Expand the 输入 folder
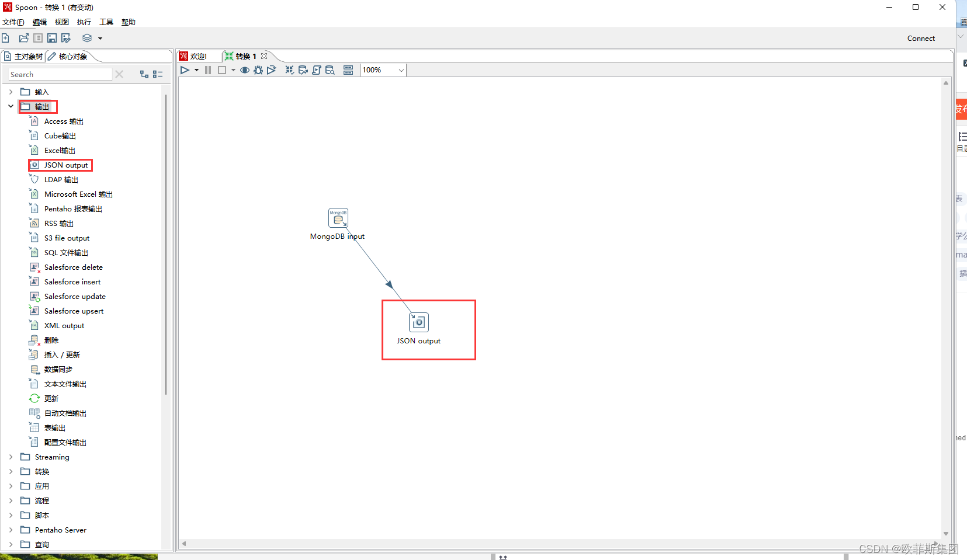 tap(11, 92)
